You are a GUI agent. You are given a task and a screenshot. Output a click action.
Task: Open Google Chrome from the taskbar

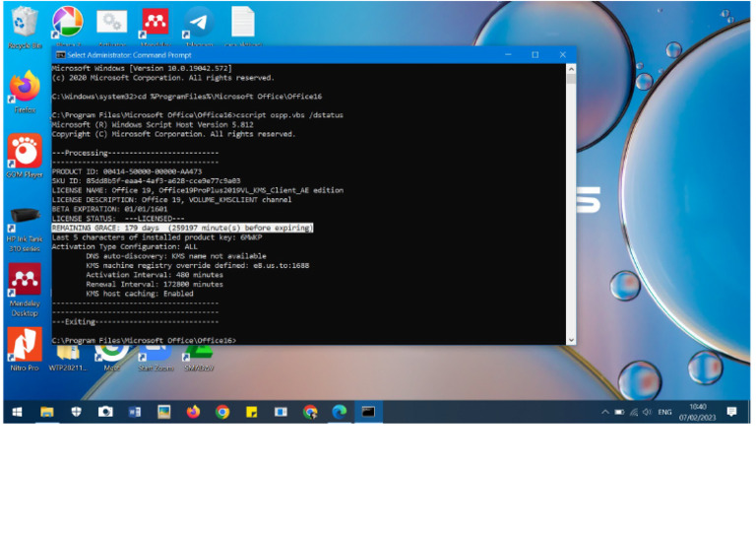tap(222, 412)
